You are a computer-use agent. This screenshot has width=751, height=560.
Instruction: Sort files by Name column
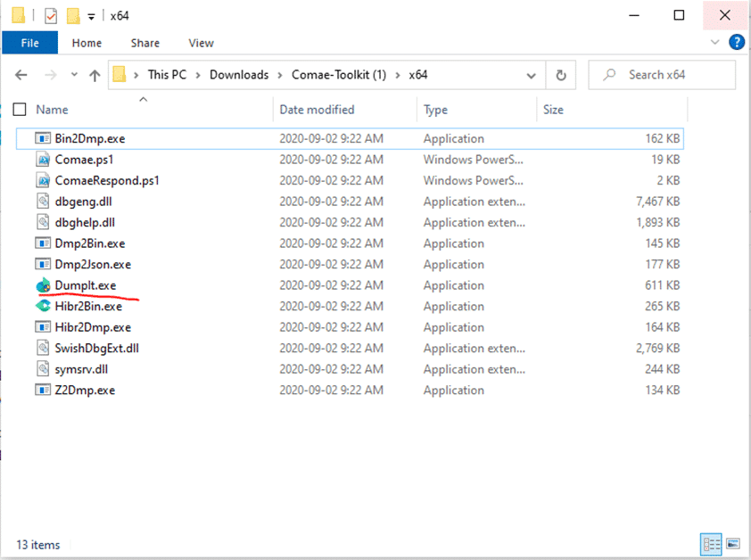[x=53, y=110]
